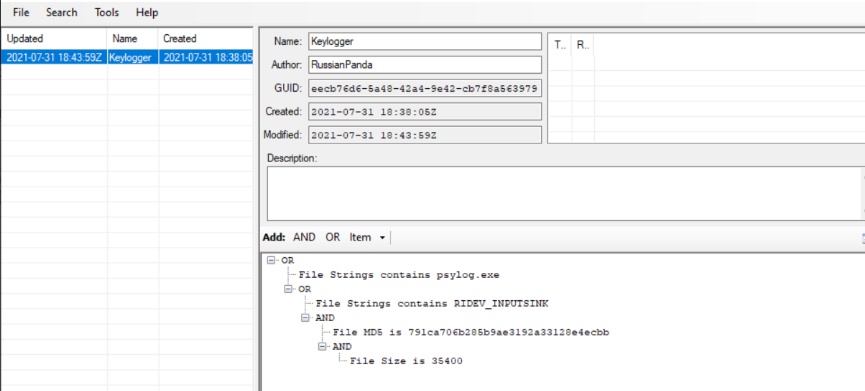This screenshot has width=865, height=391.
Task: Open the Help menu
Action: pyautogui.click(x=147, y=12)
